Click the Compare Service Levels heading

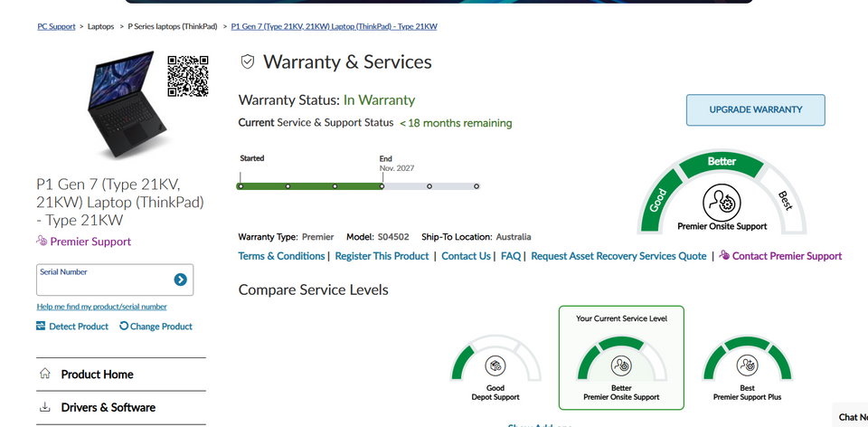pos(314,289)
